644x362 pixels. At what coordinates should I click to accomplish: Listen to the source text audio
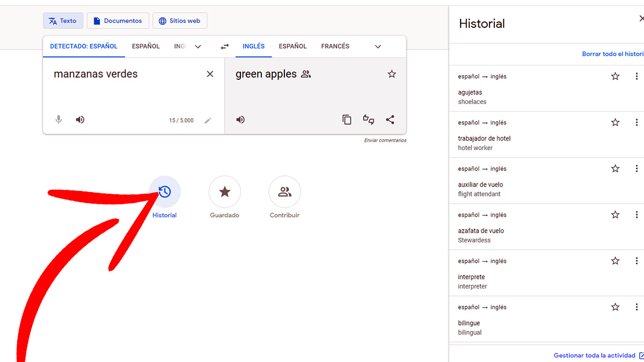pyautogui.click(x=80, y=120)
